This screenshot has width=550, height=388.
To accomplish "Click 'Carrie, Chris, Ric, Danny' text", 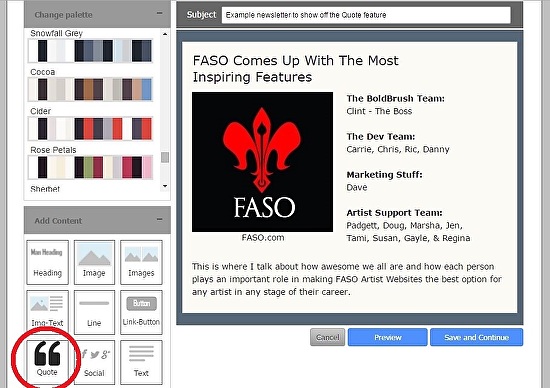I will (x=398, y=149).
